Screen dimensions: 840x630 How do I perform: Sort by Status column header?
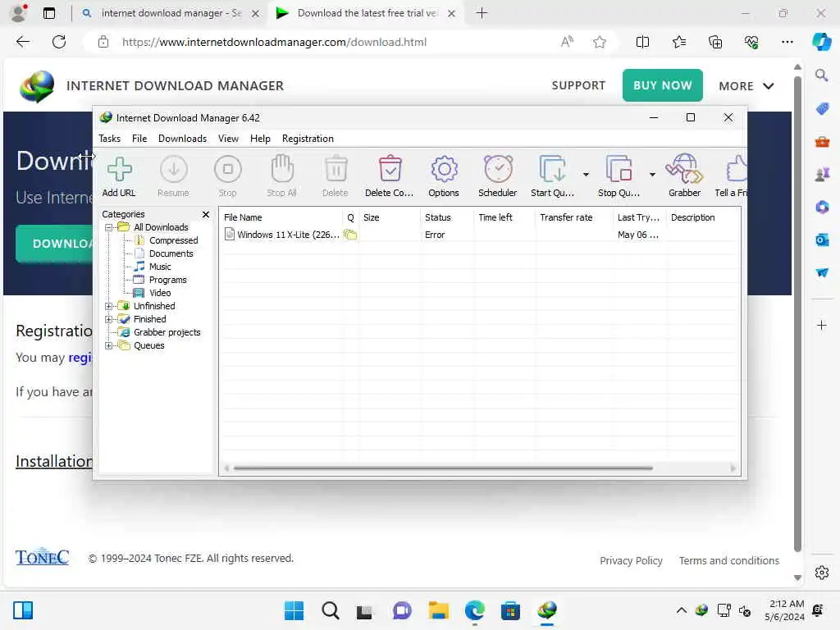pyautogui.click(x=447, y=217)
